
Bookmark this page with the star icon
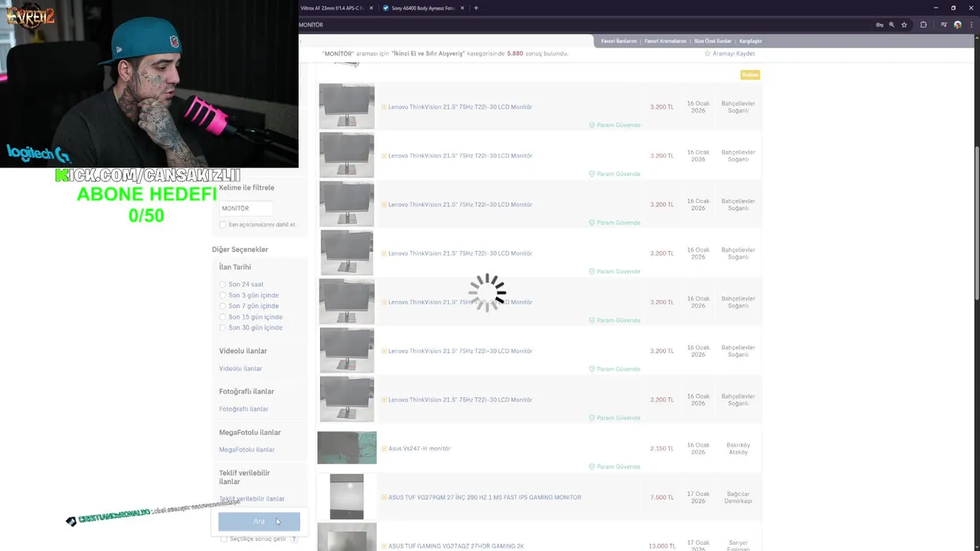(x=904, y=24)
